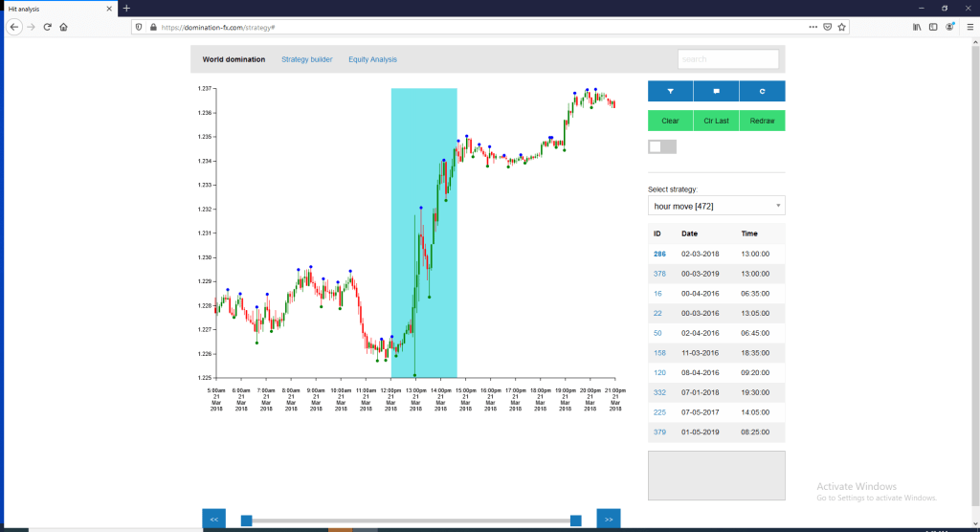
Task: Reload the page with browser refresh
Action: point(47,27)
